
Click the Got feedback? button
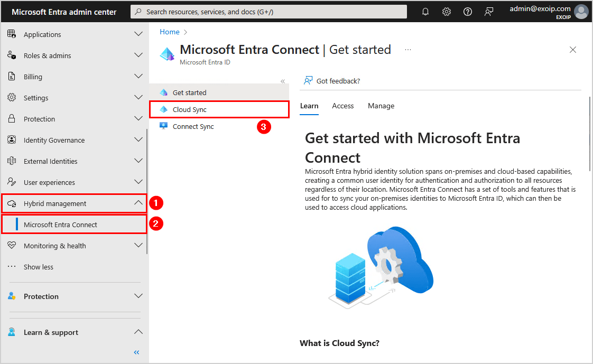coord(332,81)
